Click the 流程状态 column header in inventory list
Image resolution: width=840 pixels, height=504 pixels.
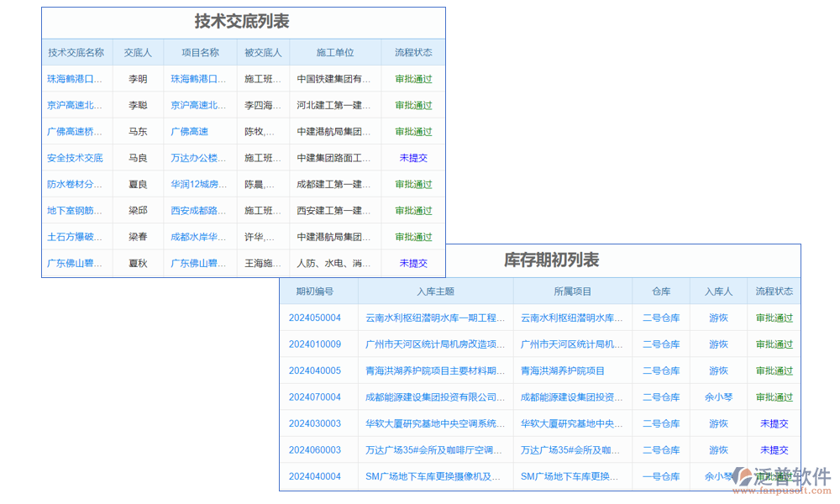[774, 291]
